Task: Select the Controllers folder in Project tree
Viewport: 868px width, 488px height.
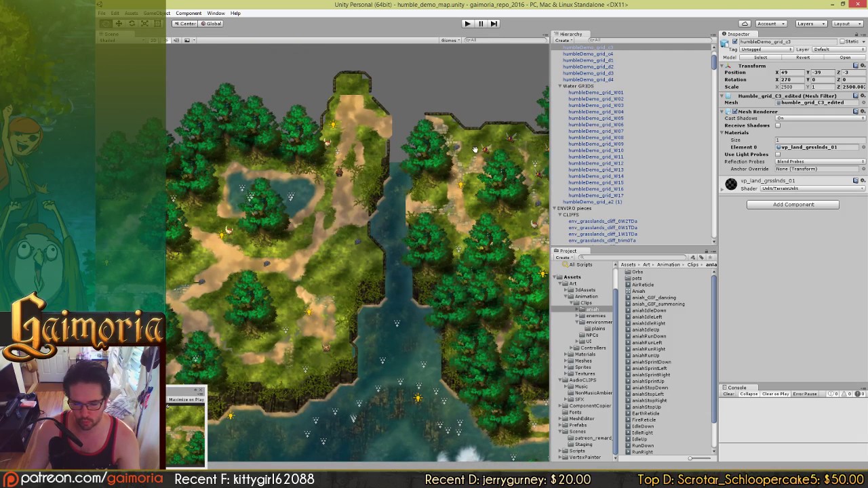Action: coord(593,348)
